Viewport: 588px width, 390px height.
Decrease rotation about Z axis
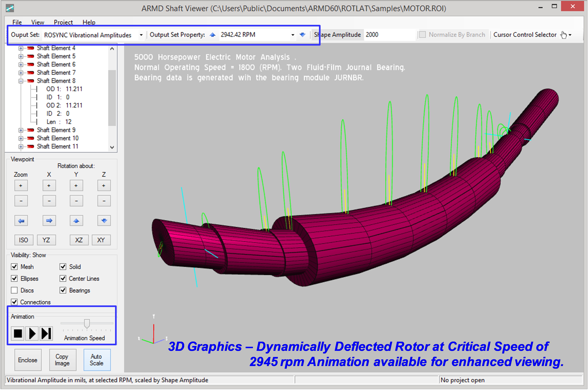tap(104, 201)
